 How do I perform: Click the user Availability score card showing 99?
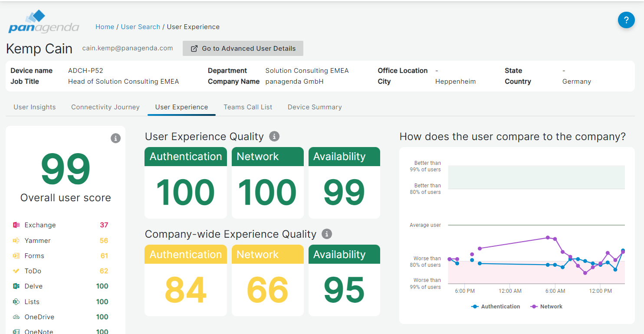(344, 183)
